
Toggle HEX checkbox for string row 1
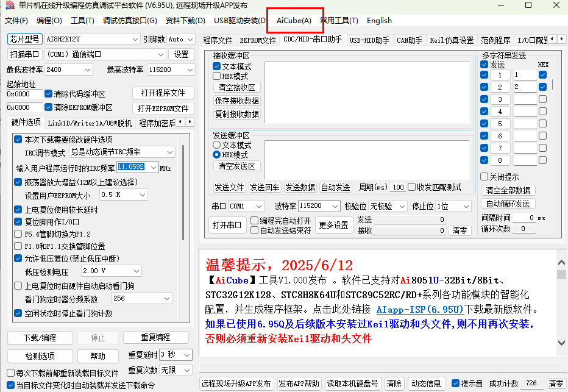click(542, 74)
